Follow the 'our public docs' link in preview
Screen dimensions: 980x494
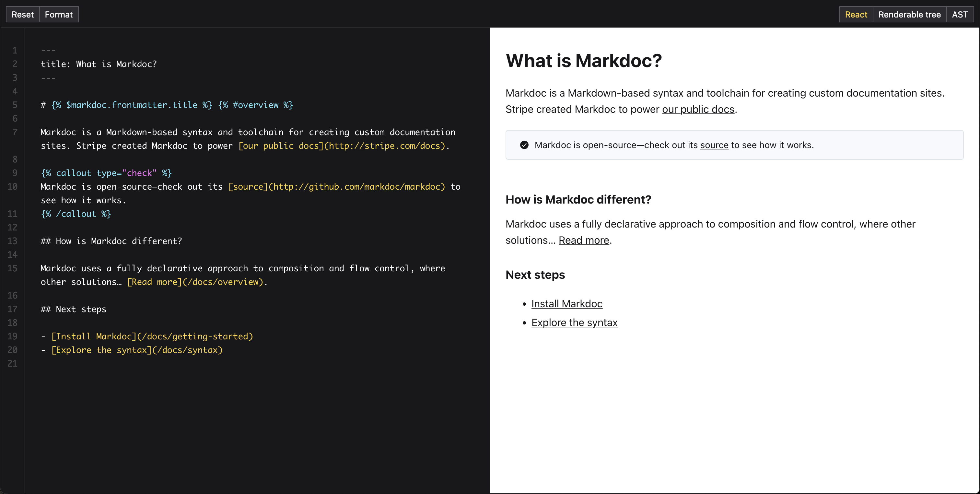698,109
